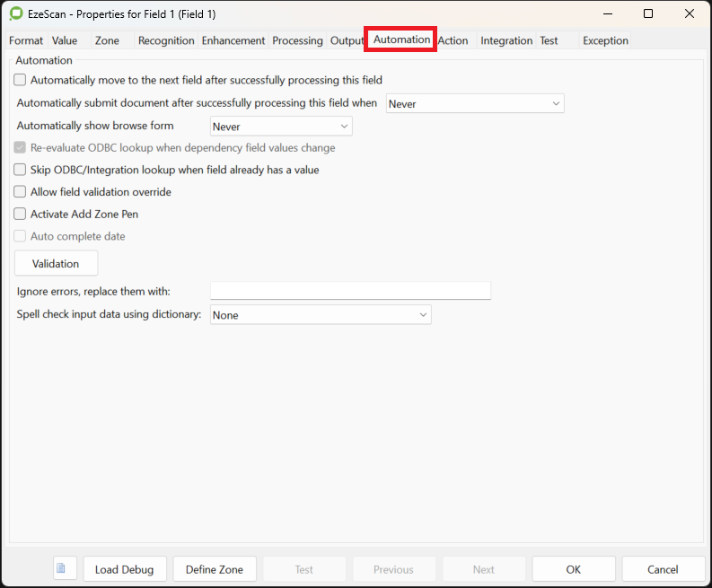Click the Validation button
Image resolution: width=712 pixels, height=588 pixels.
[x=56, y=264]
